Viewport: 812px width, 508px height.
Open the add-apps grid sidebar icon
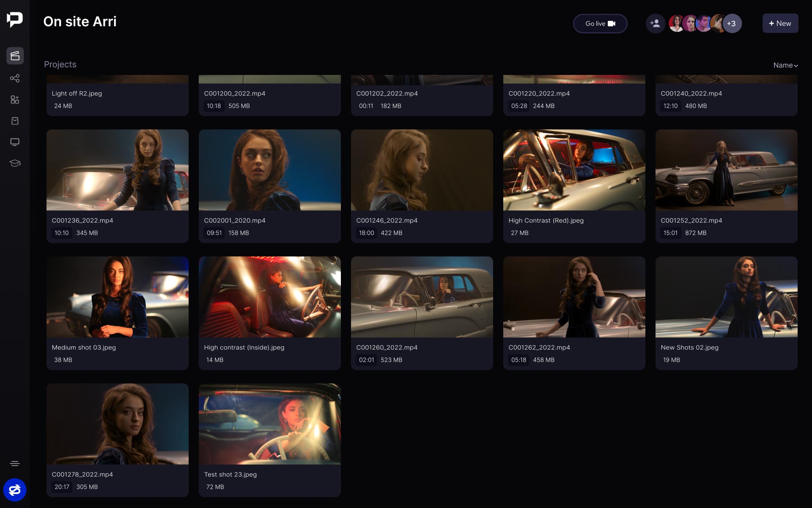[x=15, y=99]
